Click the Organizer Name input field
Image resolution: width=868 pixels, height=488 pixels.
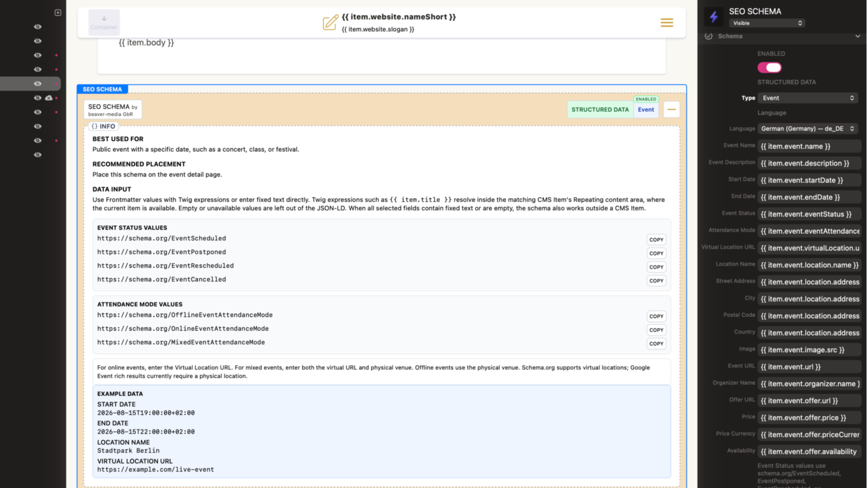(809, 384)
